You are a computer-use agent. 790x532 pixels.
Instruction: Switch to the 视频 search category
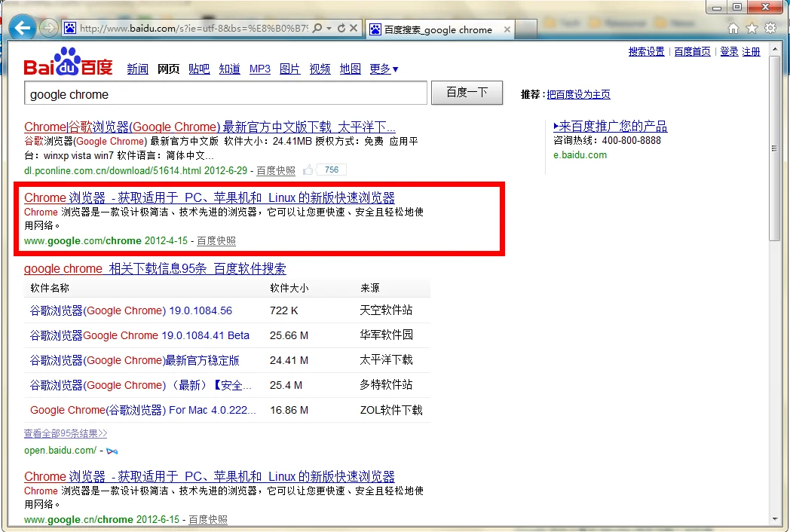coord(320,69)
